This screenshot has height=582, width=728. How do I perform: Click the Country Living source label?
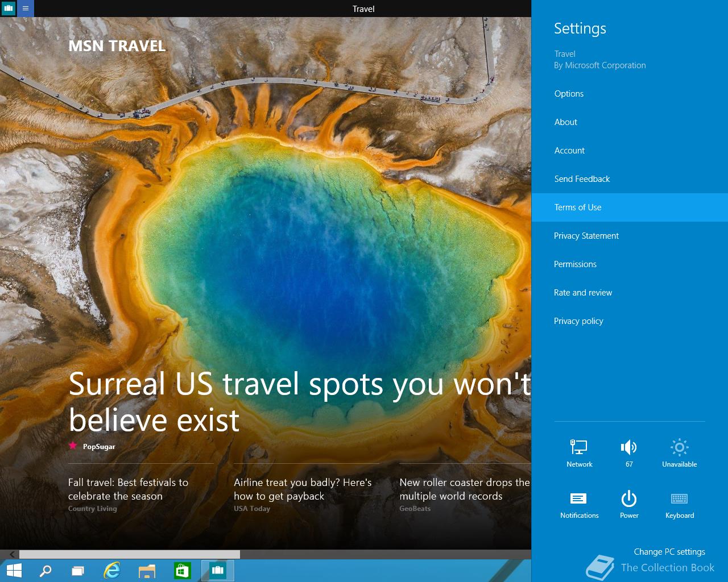pyautogui.click(x=92, y=509)
